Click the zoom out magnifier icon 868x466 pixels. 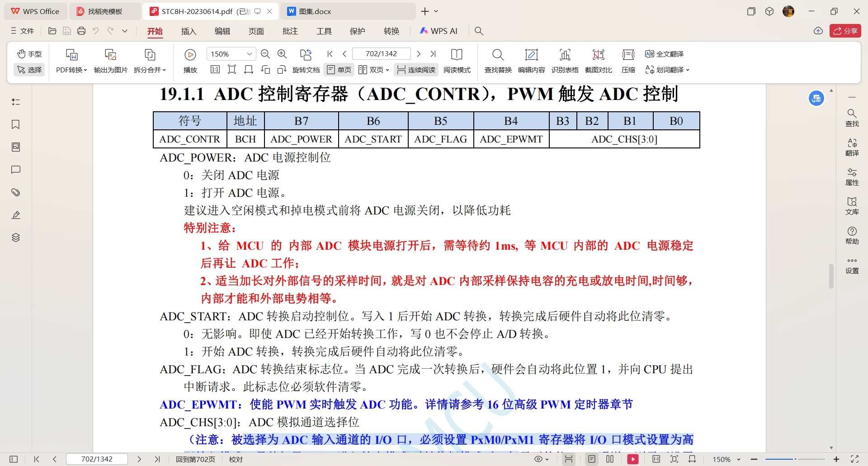(x=265, y=54)
